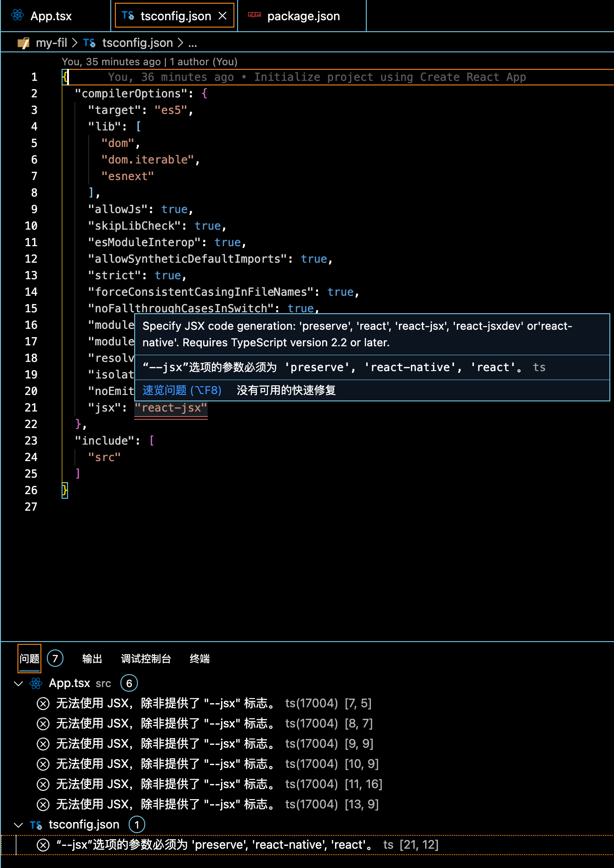Click tsconfig.json problems count badge 1
614x868 pixels.
coord(137,825)
